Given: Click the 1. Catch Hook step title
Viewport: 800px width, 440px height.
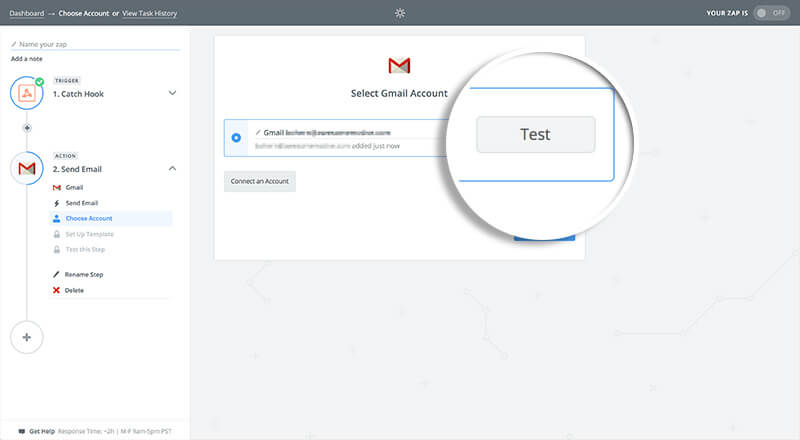Looking at the screenshot, I should click(x=79, y=94).
